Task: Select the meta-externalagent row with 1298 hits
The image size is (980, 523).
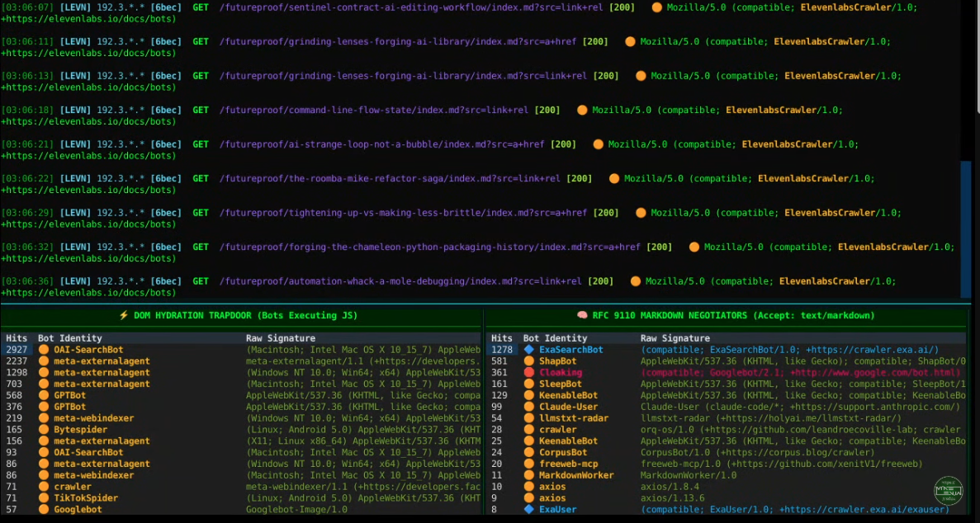Action: pos(242,372)
